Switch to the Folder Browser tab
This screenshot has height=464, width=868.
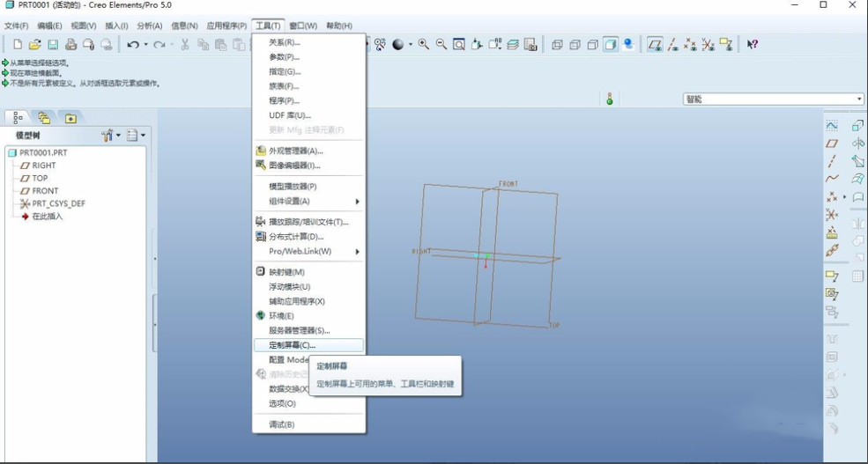tap(43, 118)
